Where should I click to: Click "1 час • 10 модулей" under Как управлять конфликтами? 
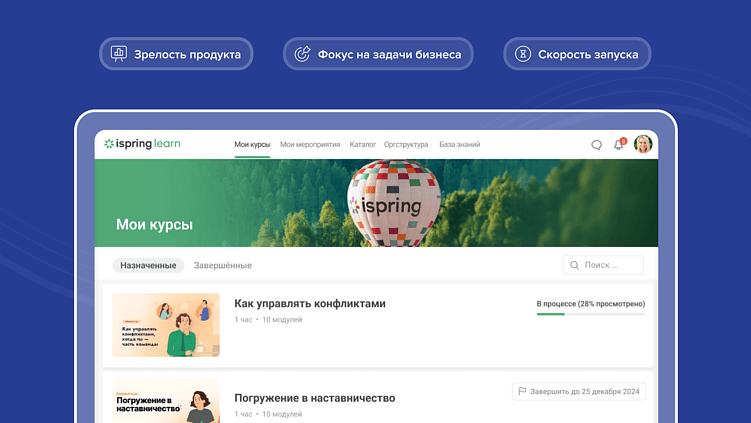(268, 320)
